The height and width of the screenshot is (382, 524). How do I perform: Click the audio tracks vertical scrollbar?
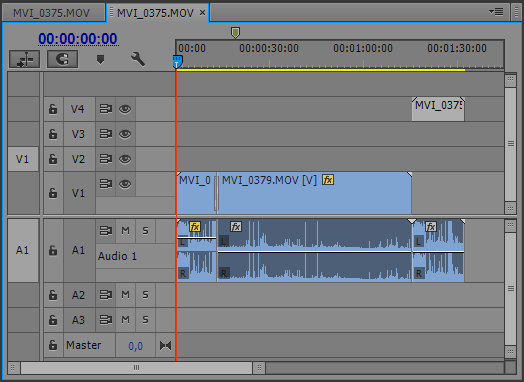pos(510,288)
